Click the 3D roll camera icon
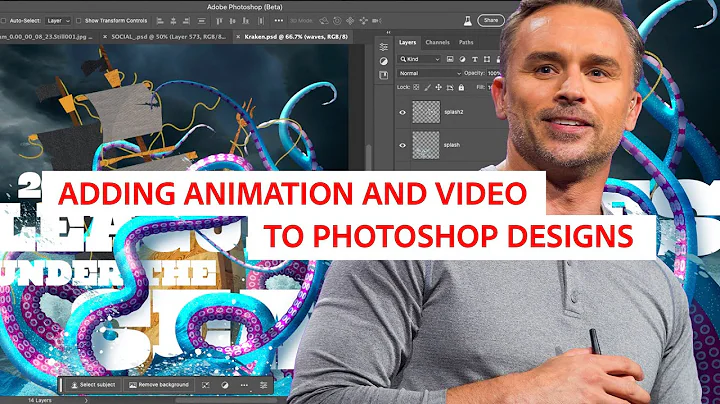Screen dimensions: 720x404 point(337,21)
